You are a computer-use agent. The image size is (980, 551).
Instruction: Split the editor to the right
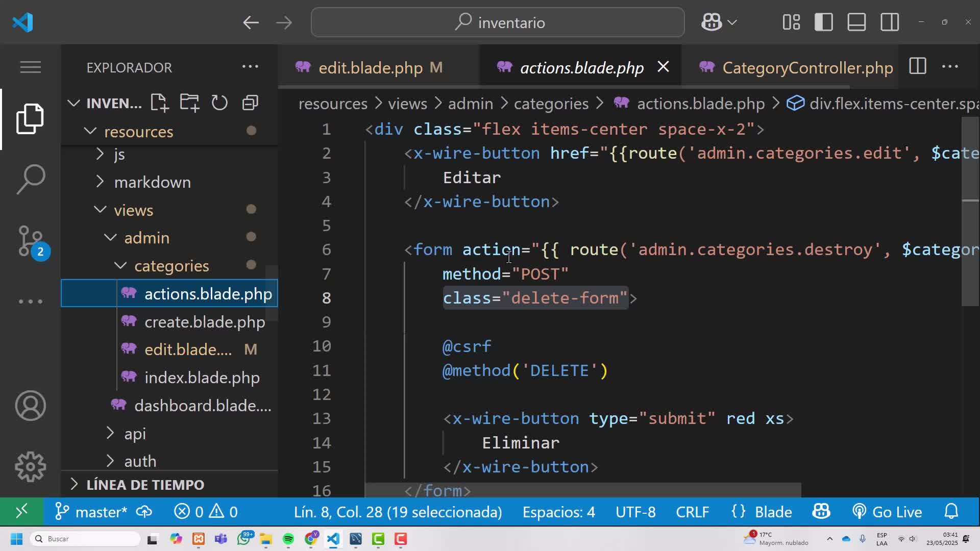pyautogui.click(x=917, y=67)
